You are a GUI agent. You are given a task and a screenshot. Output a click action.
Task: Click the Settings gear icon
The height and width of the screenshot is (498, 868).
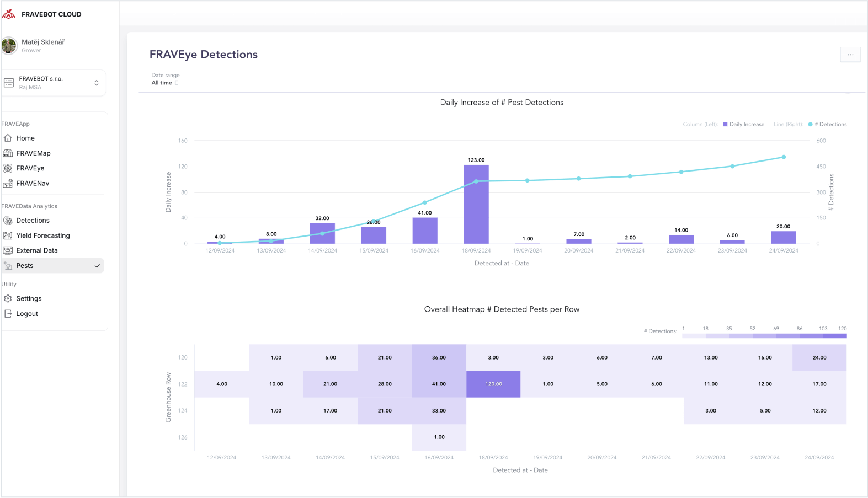(8, 298)
